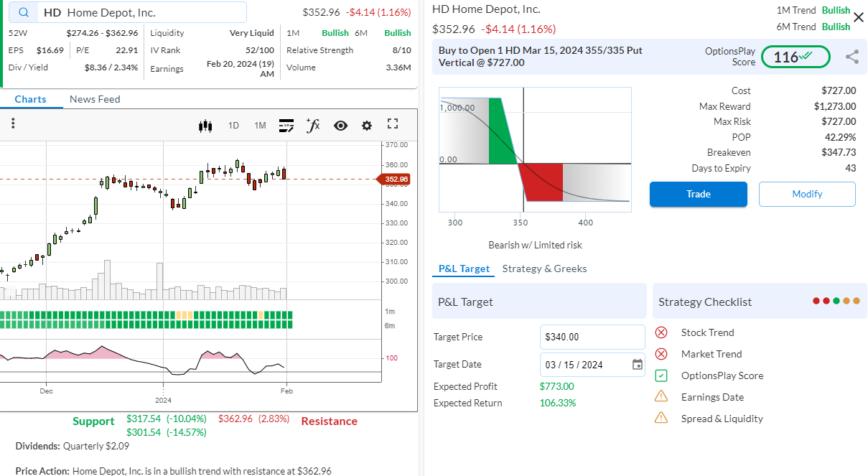Select the 1M chart range
This screenshot has height=476, width=868.
[260, 126]
